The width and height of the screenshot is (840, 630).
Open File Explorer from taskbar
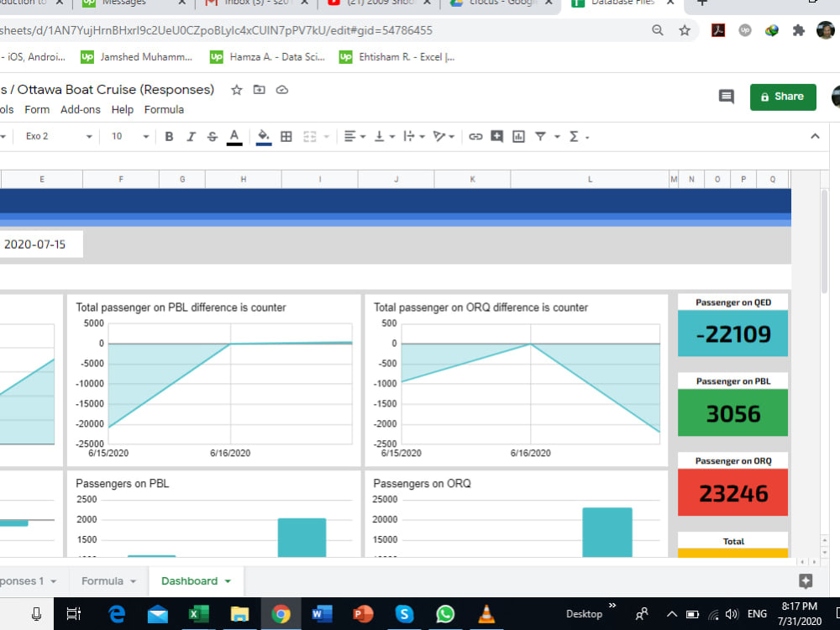(239, 614)
